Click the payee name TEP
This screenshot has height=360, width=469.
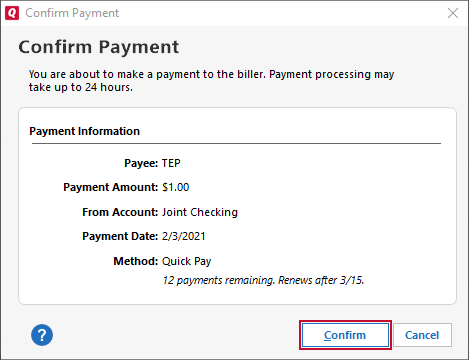click(171, 163)
